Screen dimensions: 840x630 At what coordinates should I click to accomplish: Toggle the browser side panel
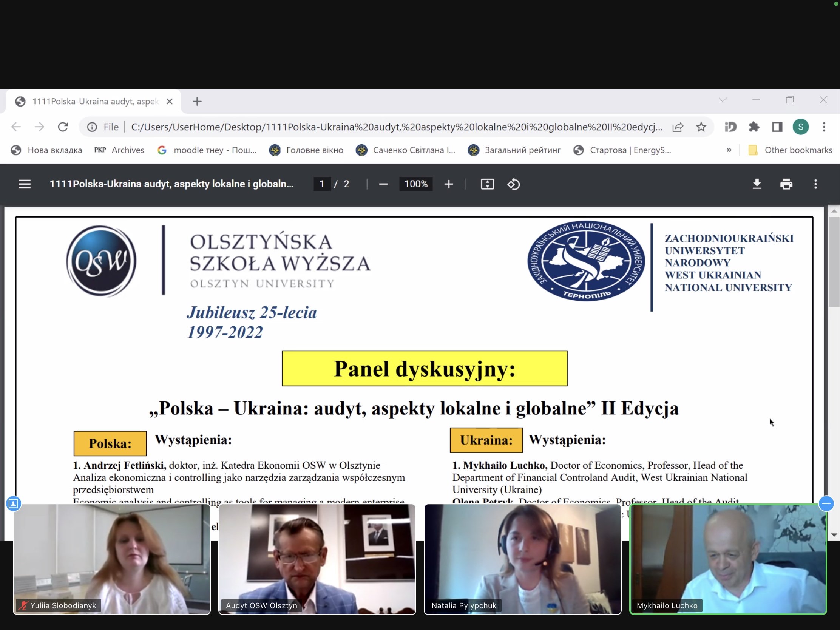click(777, 127)
